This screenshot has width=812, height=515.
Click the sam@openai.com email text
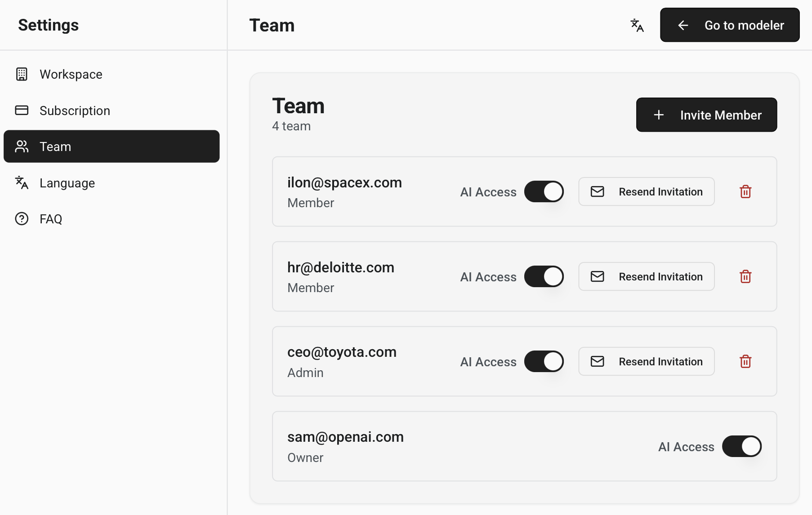(345, 437)
